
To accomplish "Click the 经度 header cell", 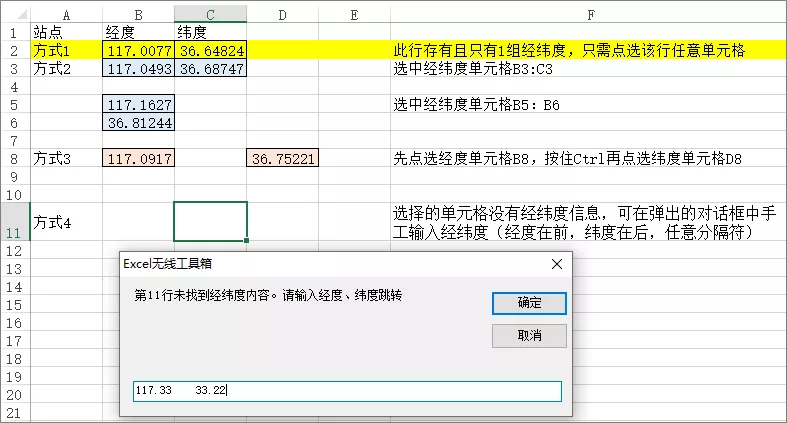I will click(138, 32).
